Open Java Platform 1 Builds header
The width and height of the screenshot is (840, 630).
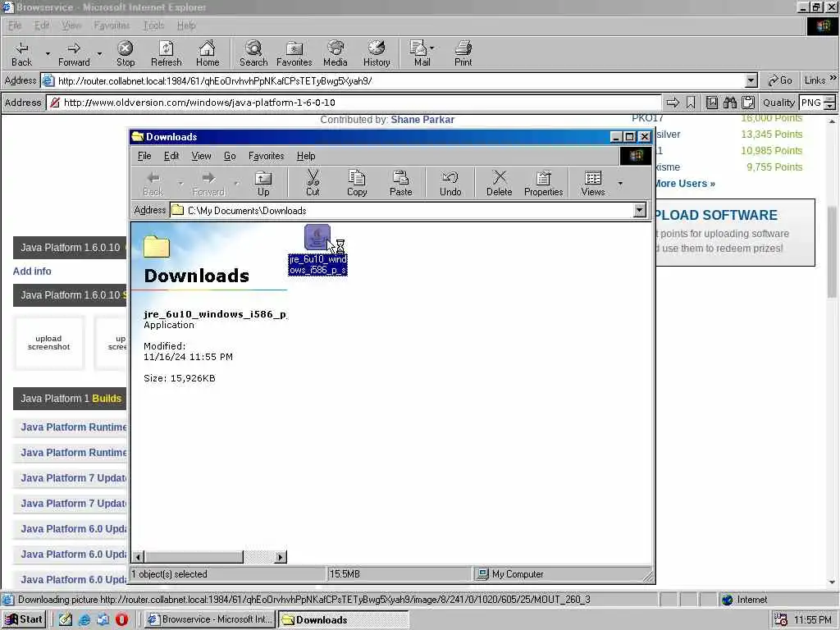(x=71, y=399)
